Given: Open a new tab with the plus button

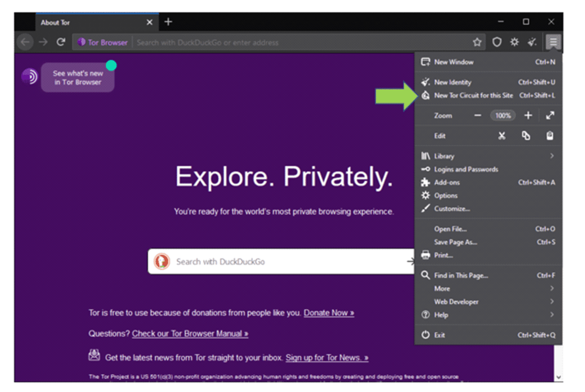Looking at the screenshot, I should pyautogui.click(x=168, y=22).
